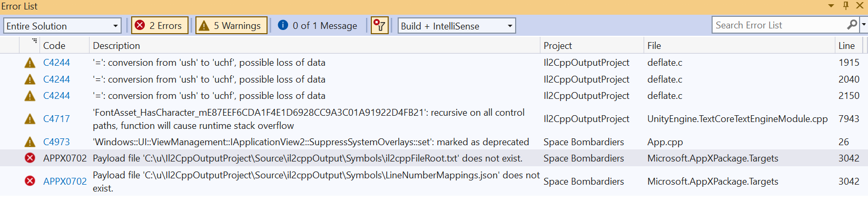Pin the Error List panel (auto-hide)
This screenshot has width=868, height=212.
click(x=846, y=6)
